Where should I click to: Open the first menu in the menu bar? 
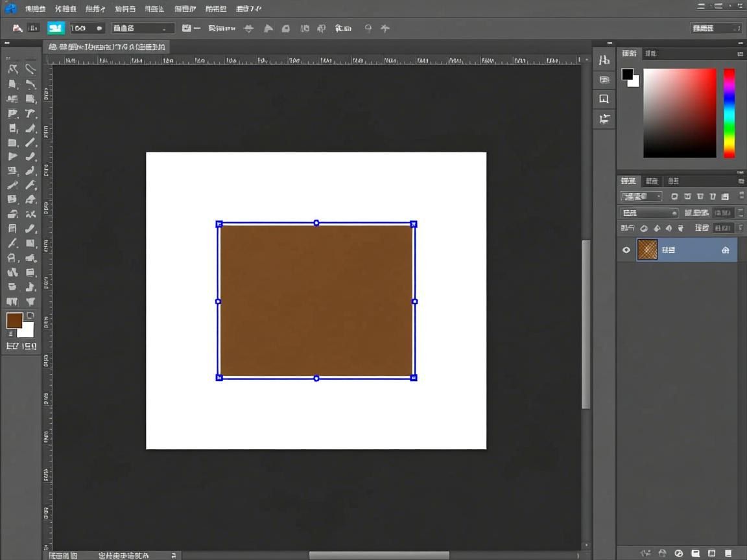click(35, 9)
